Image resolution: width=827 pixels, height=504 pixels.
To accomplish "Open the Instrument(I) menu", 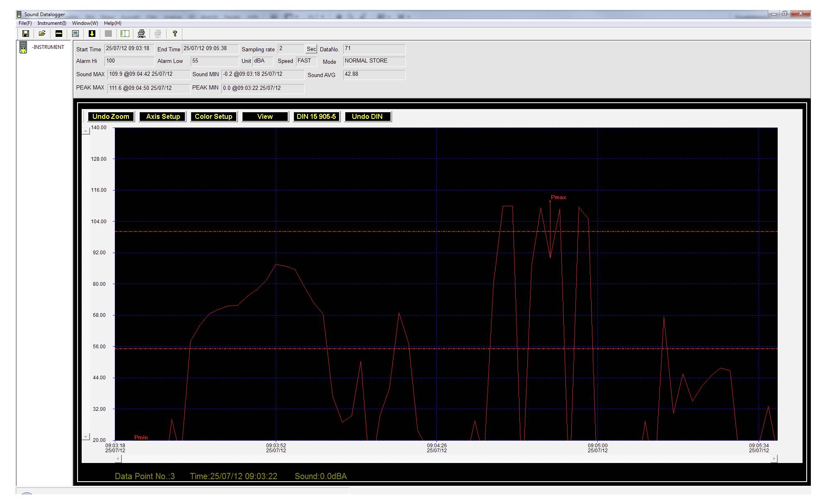I will coord(52,23).
